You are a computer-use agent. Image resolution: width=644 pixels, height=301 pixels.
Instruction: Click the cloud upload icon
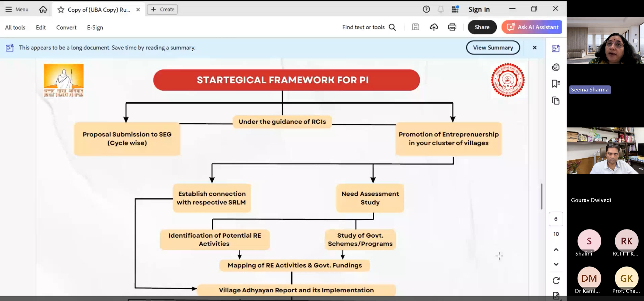(x=434, y=27)
